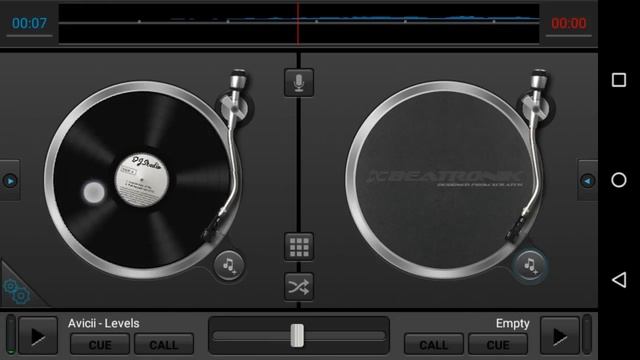Tap CALL on the left deck

point(164,344)
